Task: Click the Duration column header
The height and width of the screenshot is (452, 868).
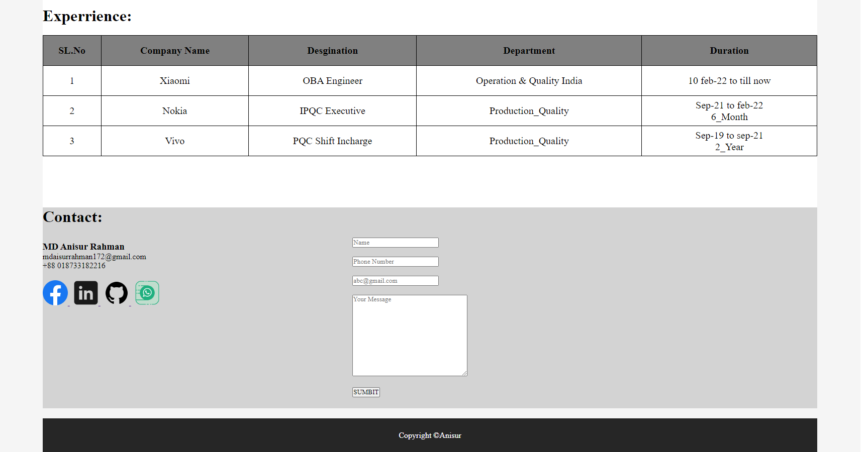Action: click(729, 51)
